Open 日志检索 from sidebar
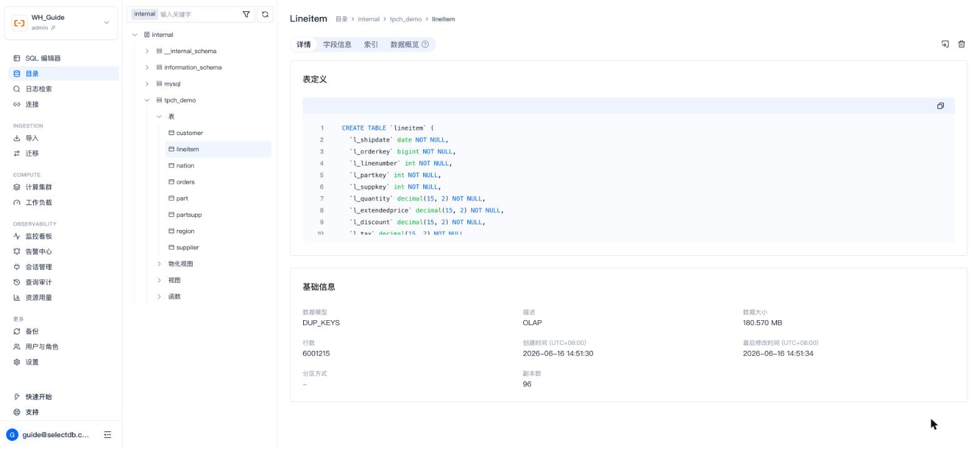980x449 pixels. point(63,89)
